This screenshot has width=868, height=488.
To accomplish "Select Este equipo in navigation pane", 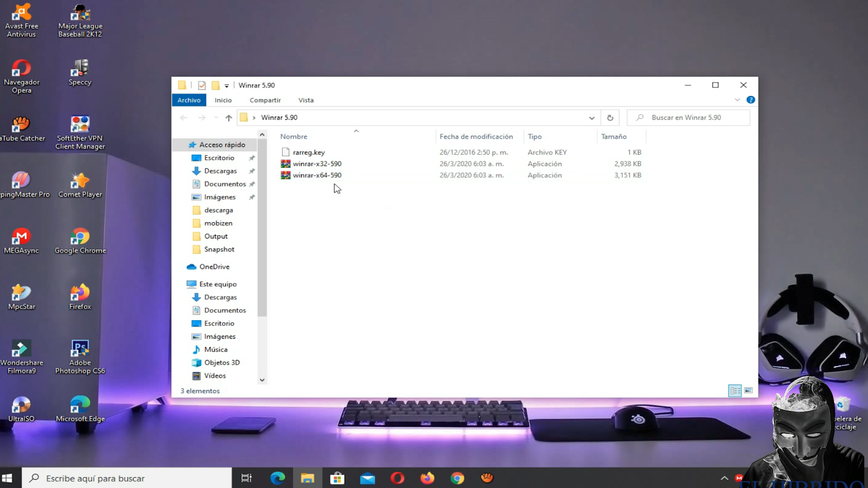I will click(218, 284).
